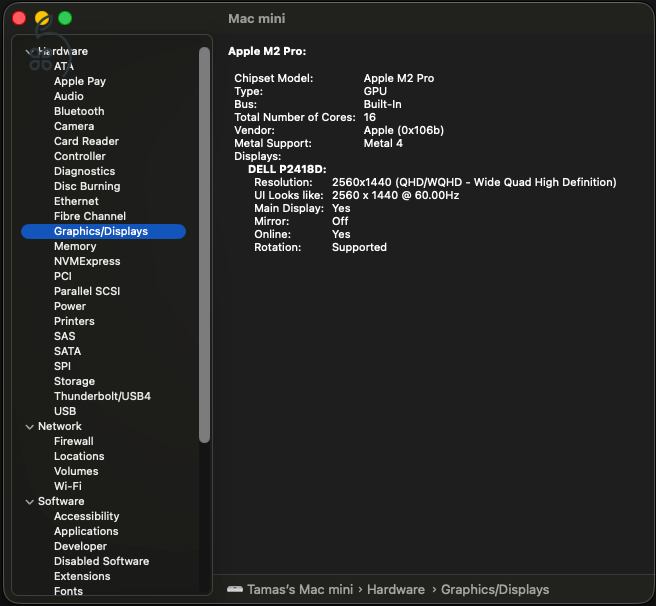The height and width of the screenshot is (606, 656).
Task: Click the Built-In bus value
Action: click(x=382, y=104)
